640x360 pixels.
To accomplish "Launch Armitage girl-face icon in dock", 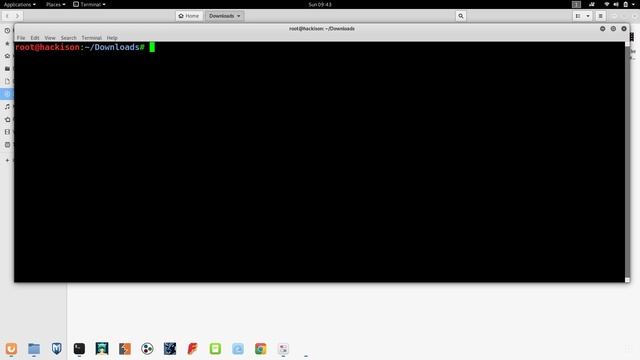I will (x=102, y=349).
